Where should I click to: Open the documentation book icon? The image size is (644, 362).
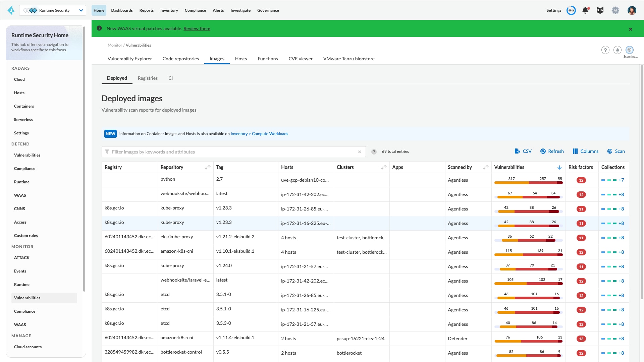coord(600,10)
